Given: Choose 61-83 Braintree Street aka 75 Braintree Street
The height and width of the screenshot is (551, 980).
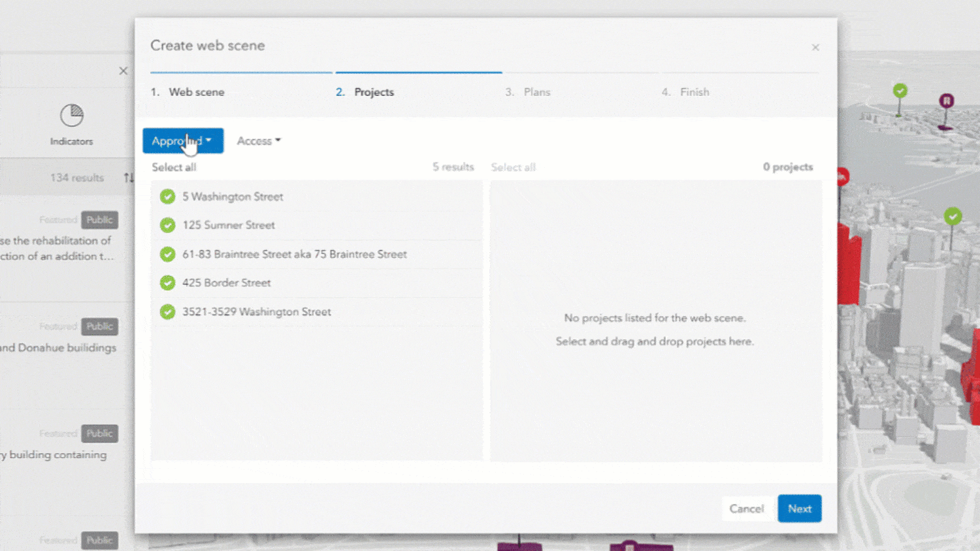Looking at the screenshot, I should 318,254.
